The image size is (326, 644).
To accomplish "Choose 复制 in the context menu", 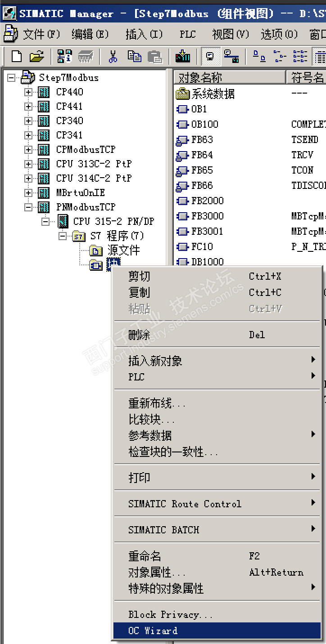I will pyautogui.click(x=217, y=292).
